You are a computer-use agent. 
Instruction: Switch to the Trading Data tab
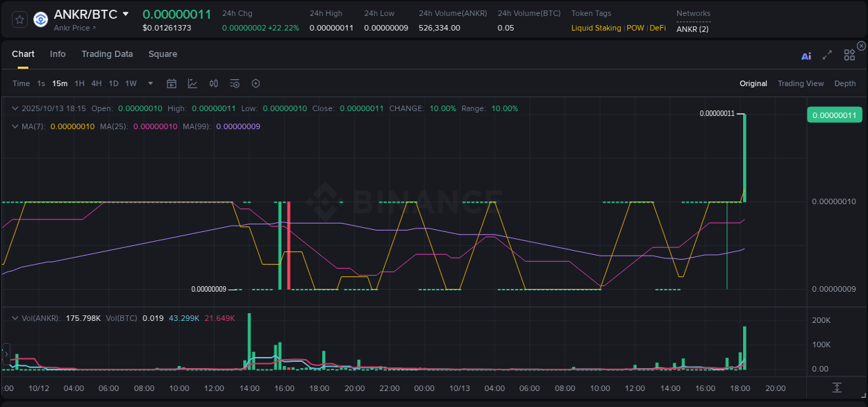pyautogui.click(x=107, y=54)
